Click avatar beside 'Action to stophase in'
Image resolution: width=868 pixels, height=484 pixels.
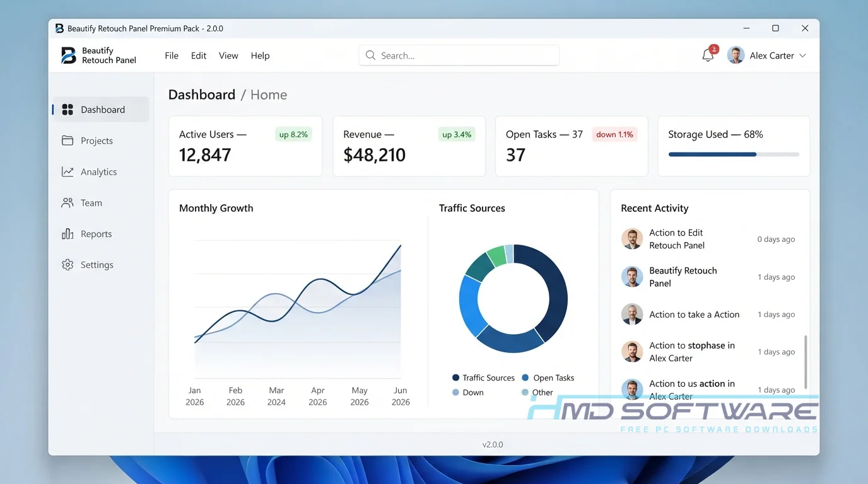coord(632,352)
